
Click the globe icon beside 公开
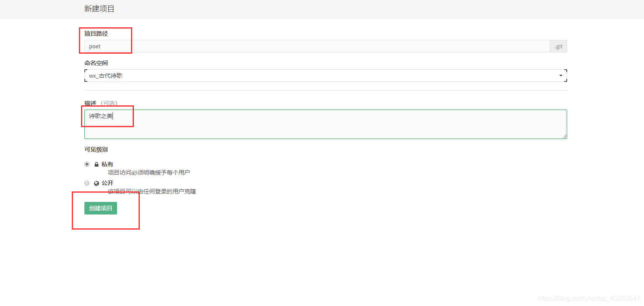tap(97, 183)
